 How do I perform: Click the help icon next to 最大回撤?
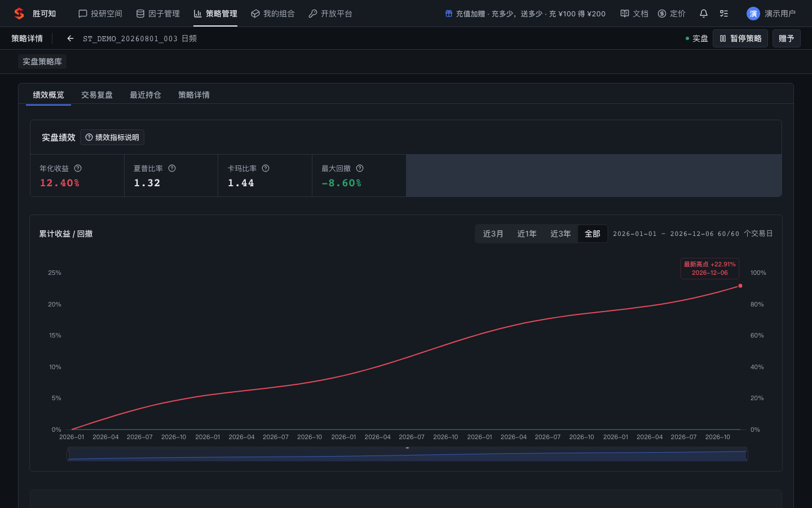click(x=360, y=168)
